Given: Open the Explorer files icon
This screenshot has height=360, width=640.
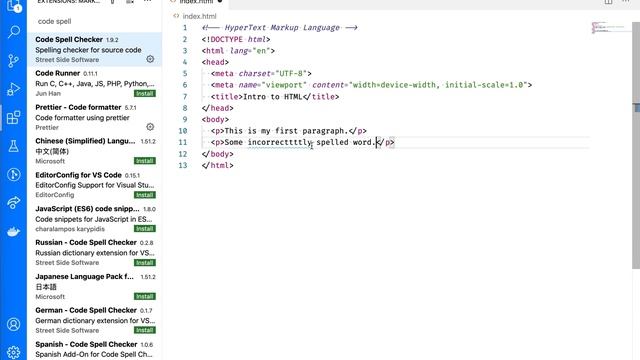Looking at the screenshot, I should pyautogui.click(x=13, y=6).
